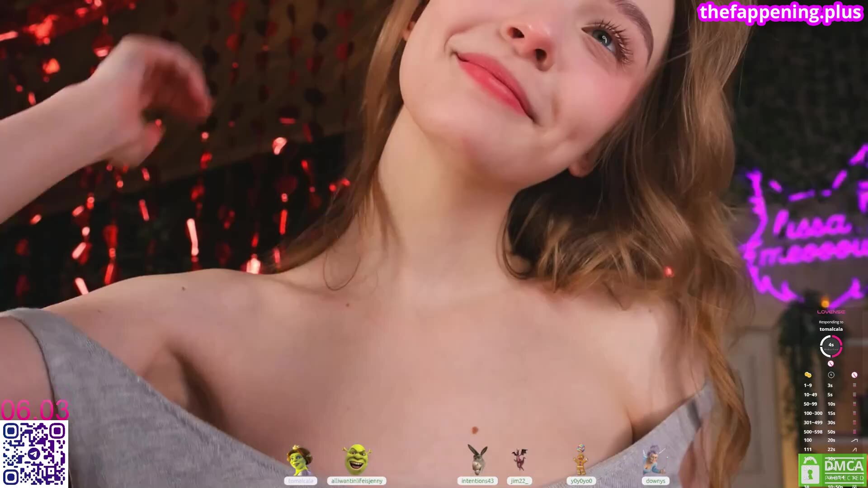The width and height of the screenshot is (868, 488).
Task: Click the QR code thumbnail
Action: pos(34,454)
